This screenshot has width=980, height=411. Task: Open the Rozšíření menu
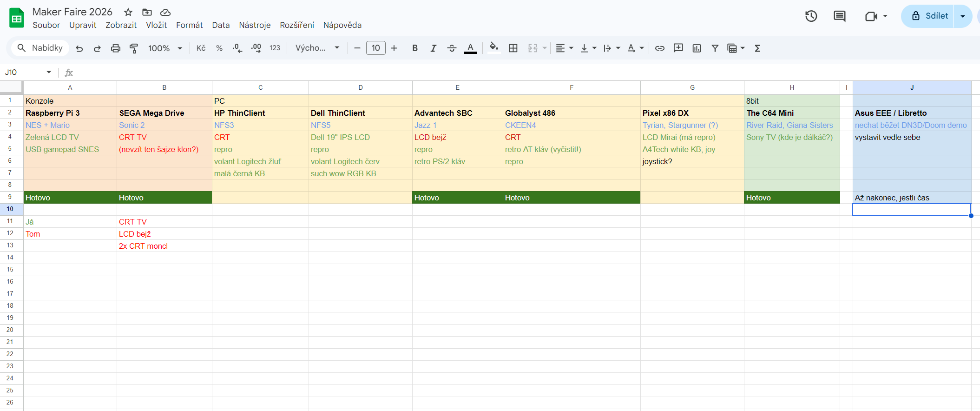coord(296,25)
